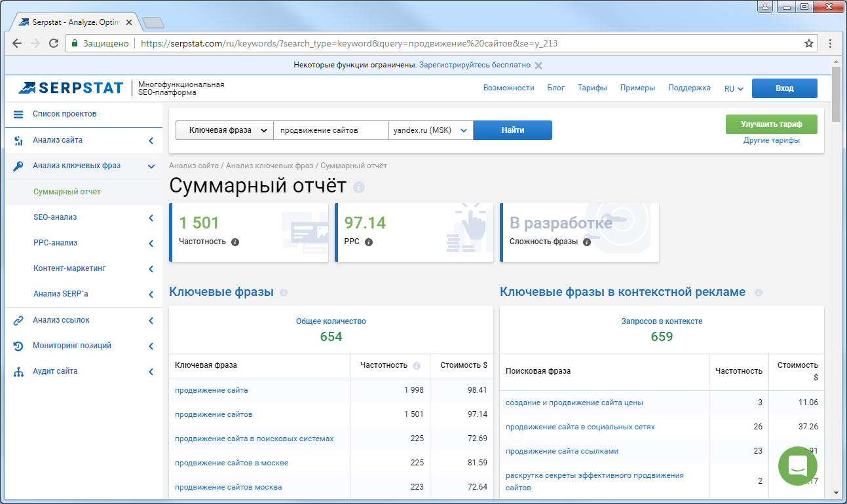Select Мониторинг позиций in sidebar
This screenshot has height=504, width=847.
72,346
